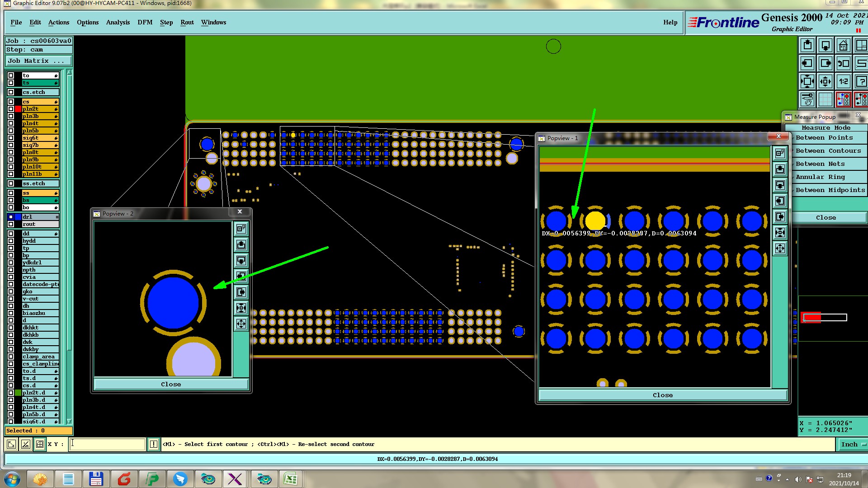This screenshot has height=488, width=868.
Task: Click the exclamation mark icon beside XY field
Action: click(x=154, y=444)
